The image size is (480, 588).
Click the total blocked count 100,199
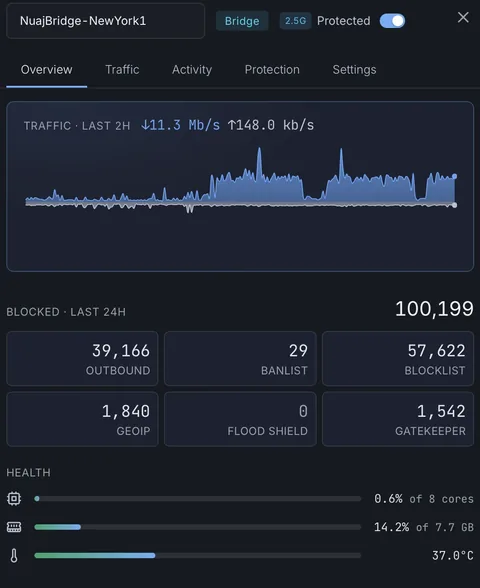[x=434, y=309]
